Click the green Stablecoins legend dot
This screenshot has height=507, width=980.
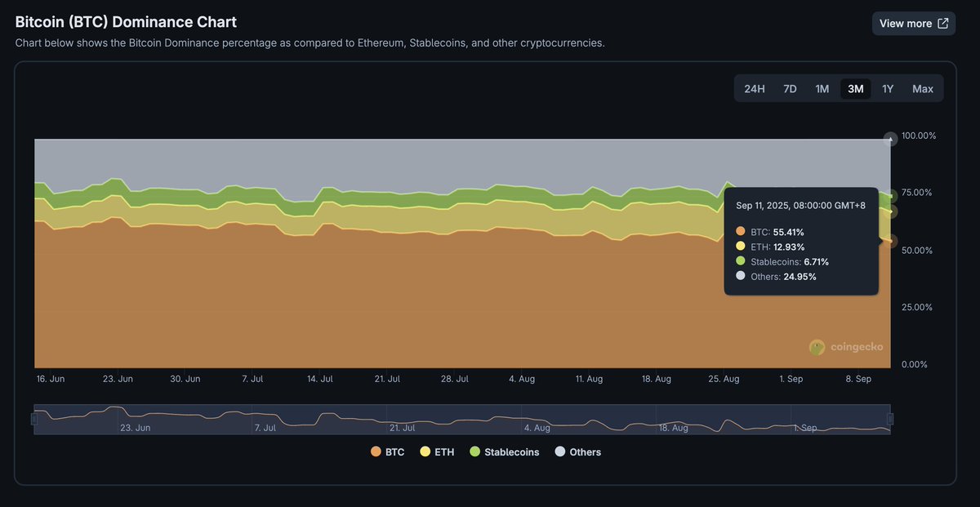tap(474, 451)
